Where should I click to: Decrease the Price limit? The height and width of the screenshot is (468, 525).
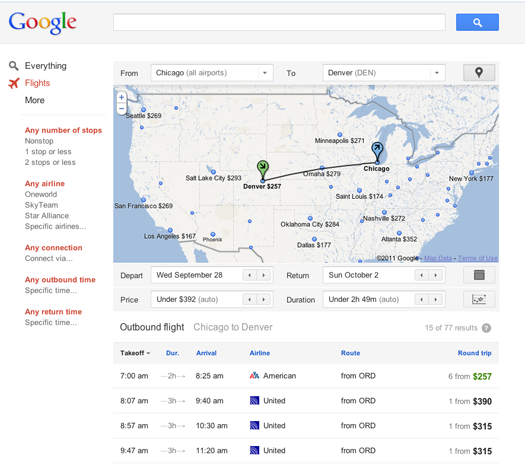[249, 299]
